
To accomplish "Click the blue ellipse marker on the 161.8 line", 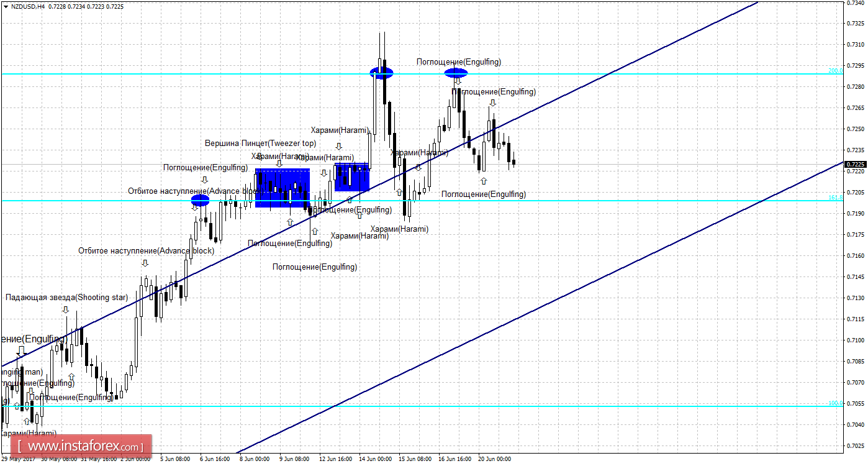I will pos(200,200).
